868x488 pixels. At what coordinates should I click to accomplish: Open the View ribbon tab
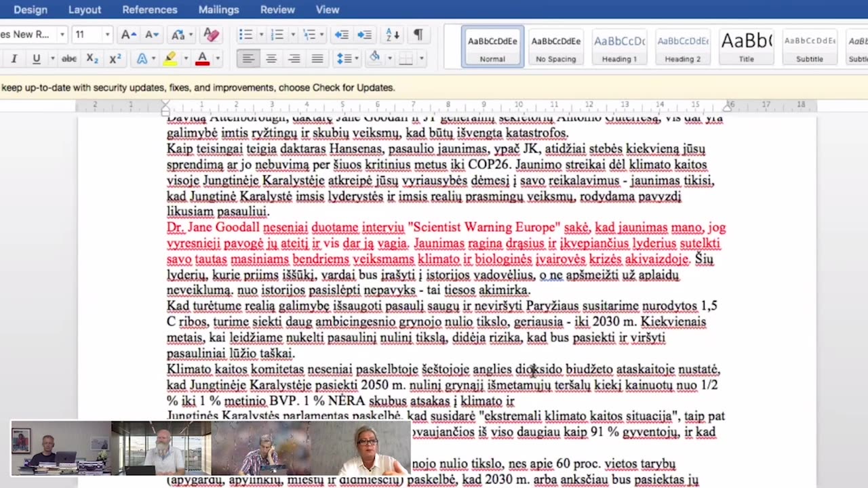[x=328, y=9]
